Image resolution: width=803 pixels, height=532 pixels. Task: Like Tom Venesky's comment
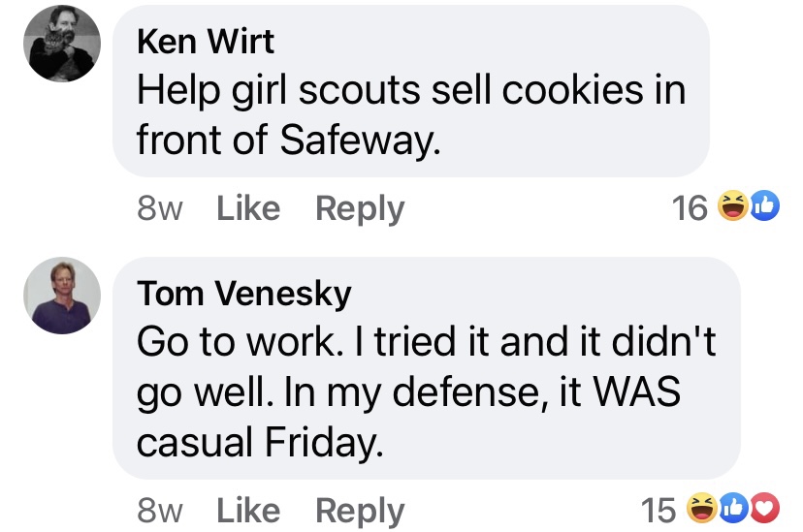point(248,511)
